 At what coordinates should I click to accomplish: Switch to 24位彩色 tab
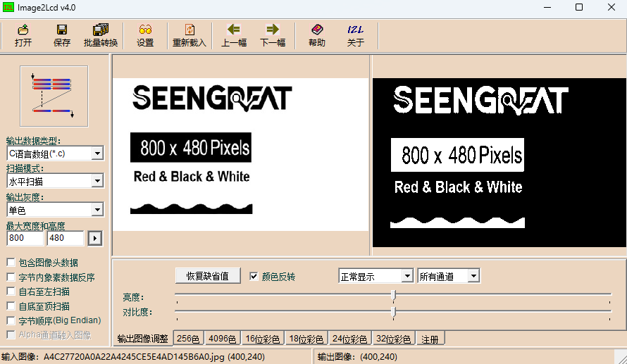pyautogui.click(x=350, y=339)
